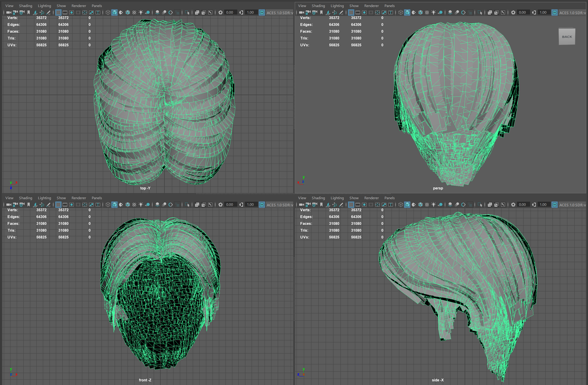This screenshot has height=385, width=588.
Task: Enable Shadows icon in top -Y panel toolbar
Action: (x=147, y=13)
